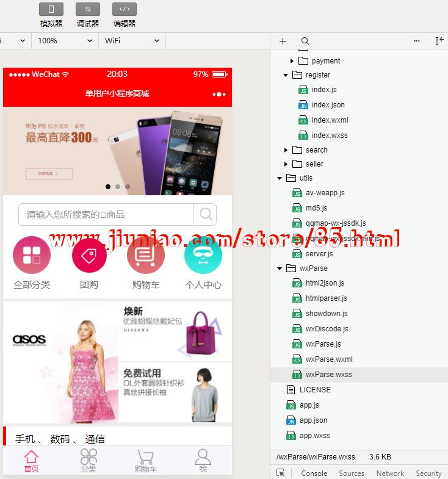The height and width of the screenshot is (479, 448).
Task: Open app.json file
Action: point(306,420)
